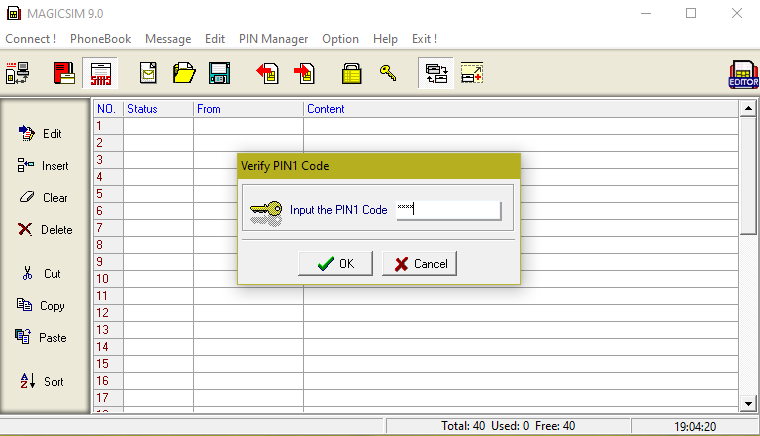Click the scrollbar up arrow
760x436 pixels.
748,109
